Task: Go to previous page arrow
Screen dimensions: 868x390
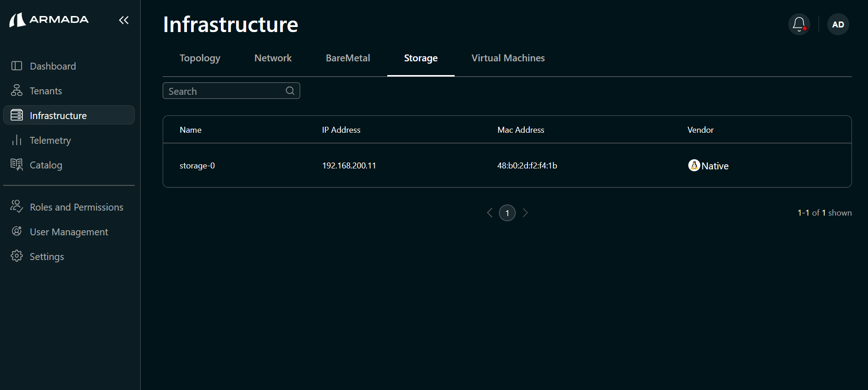Action: [x=489, y=213]
